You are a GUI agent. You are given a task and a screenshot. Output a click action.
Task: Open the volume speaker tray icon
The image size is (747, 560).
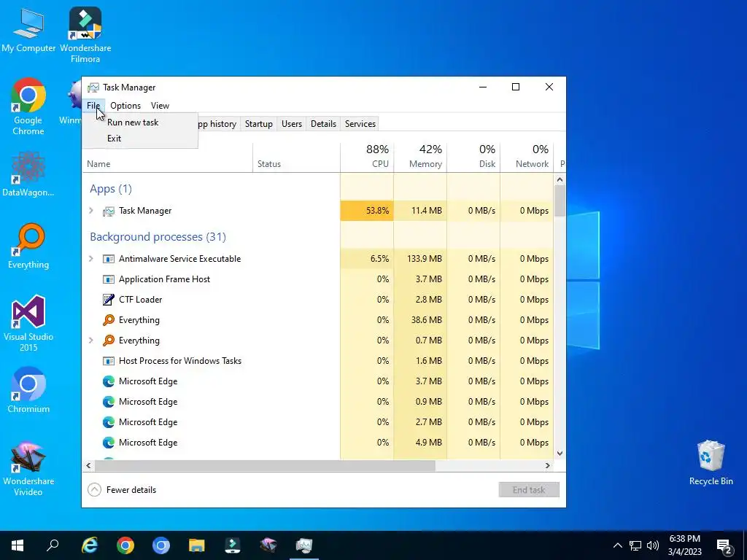coord(653,545)
